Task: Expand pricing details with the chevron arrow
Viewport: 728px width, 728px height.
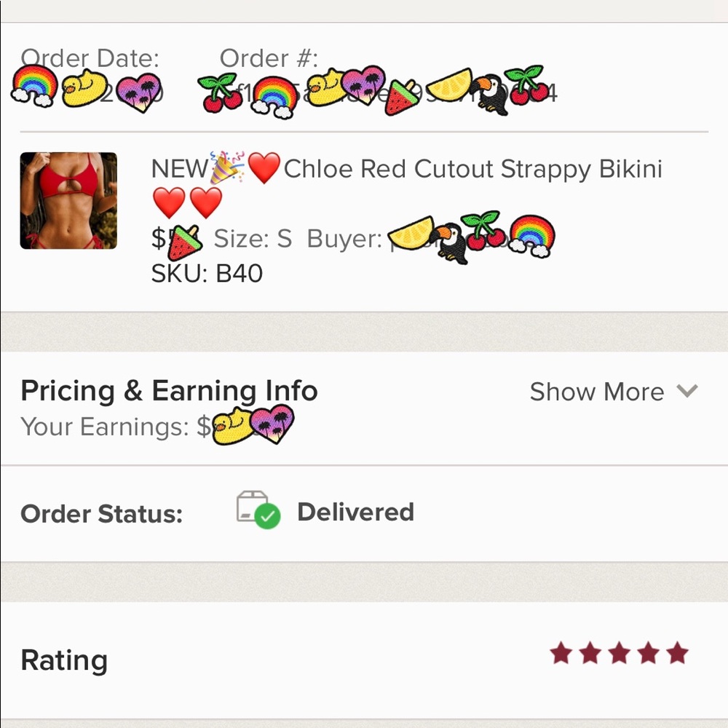Action: coord(687,391)
